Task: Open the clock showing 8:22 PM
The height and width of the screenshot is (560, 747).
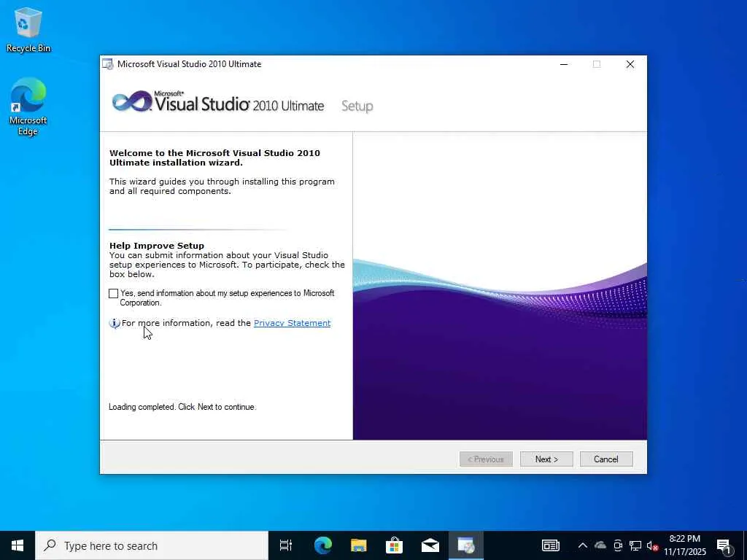Action: click(685, 545)
